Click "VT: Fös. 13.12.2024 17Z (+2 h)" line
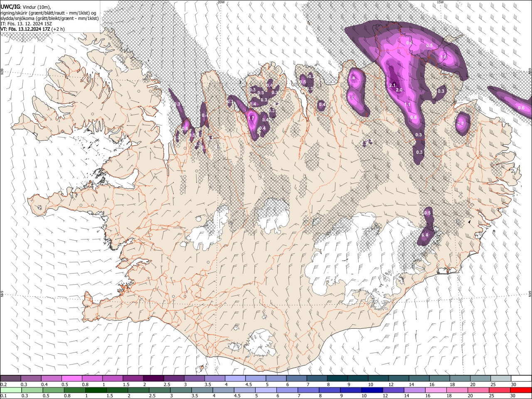The height and width of the screenshot is (399, 532). click(x=32, y=29)
